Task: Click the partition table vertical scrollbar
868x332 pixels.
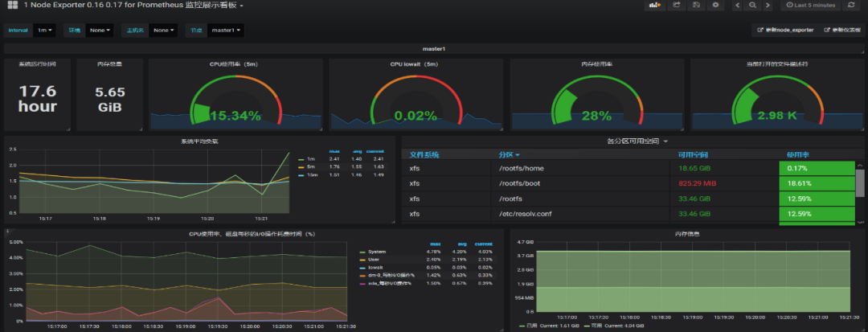Action: (860, 183)
